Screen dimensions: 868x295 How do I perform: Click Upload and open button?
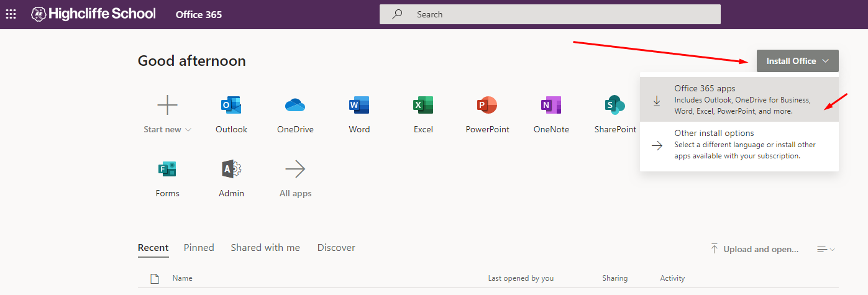click(755, 249)
